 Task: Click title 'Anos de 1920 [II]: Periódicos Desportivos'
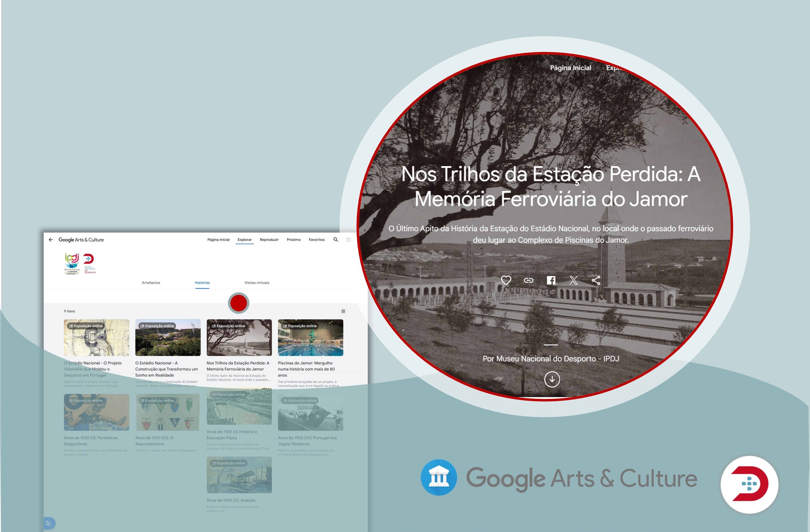tap(91, 441)
